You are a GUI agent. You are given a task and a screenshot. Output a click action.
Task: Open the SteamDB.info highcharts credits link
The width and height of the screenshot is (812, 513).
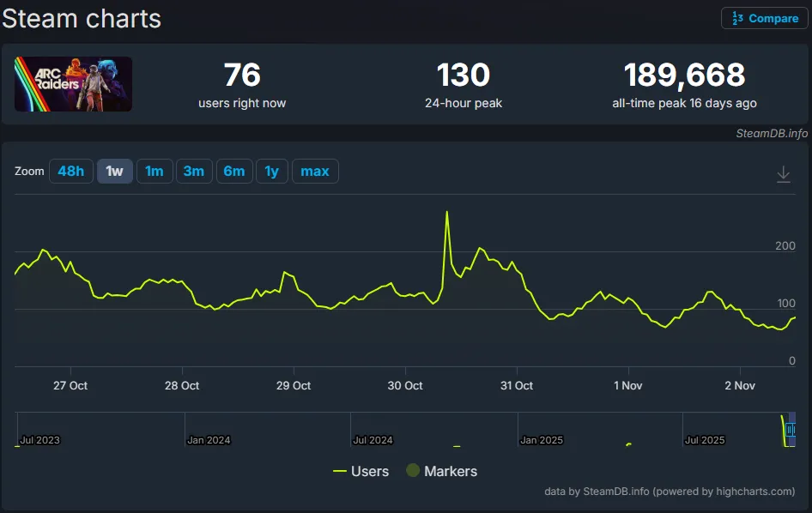point(670,492)
